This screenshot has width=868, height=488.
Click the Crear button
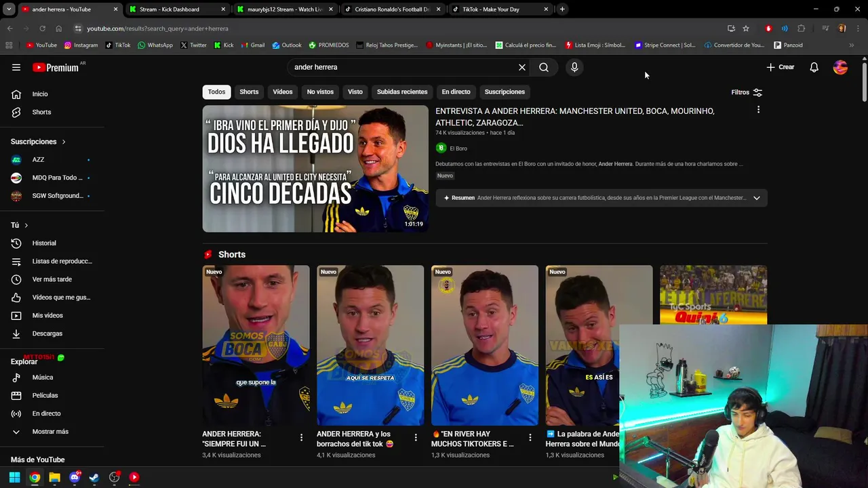coord(781,67)
